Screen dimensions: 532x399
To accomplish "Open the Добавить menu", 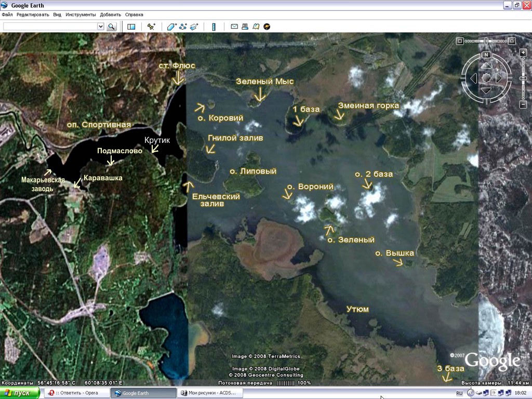I will (x=110, y=15).
